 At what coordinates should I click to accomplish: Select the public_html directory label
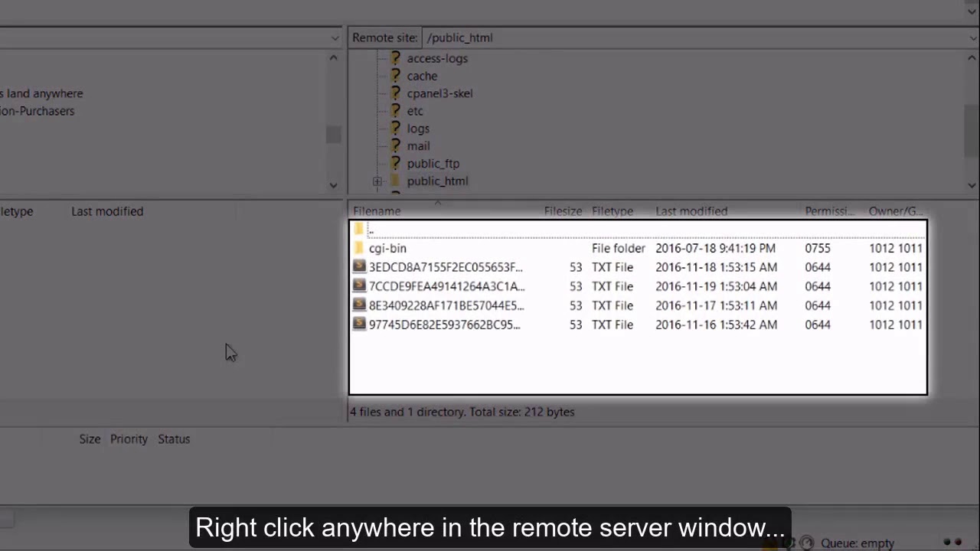pos(437,181)
